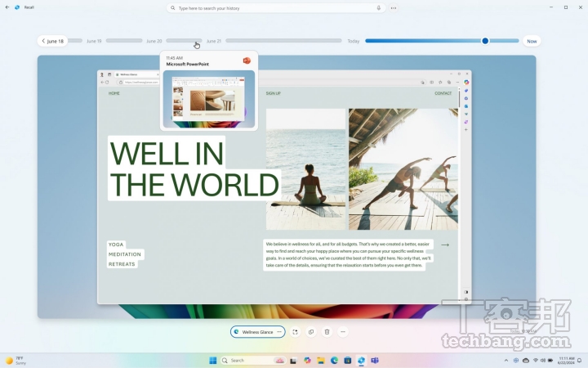Image resolution: width=588 pixels, height=368 pixels.
Task: Click the June 21 timeline segment
Action: point(283,41)
